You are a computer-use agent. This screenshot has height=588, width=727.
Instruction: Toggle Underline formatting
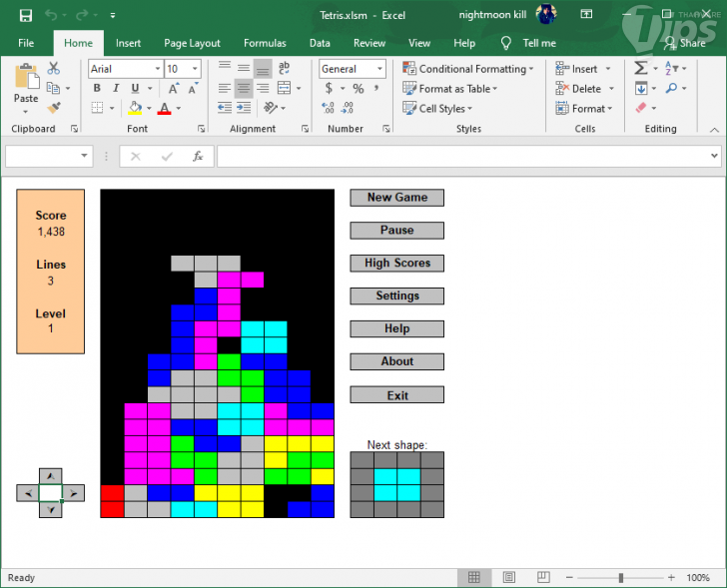[135, 88]
